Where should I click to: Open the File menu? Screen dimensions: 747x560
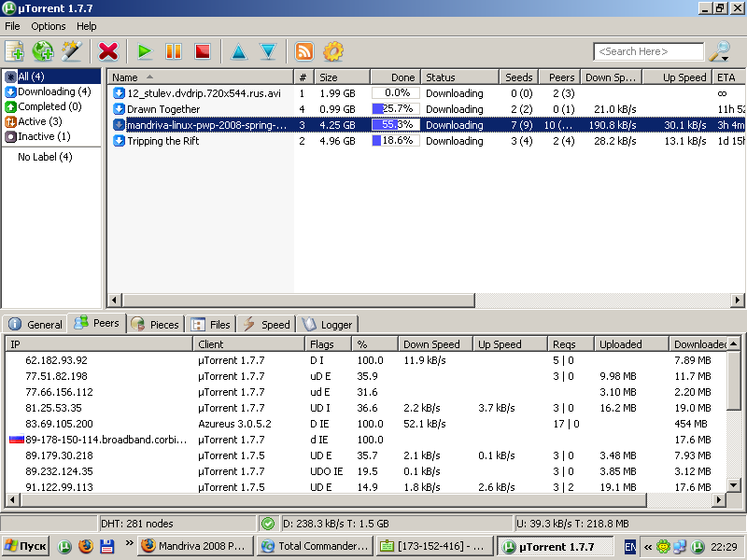point(12,26)
